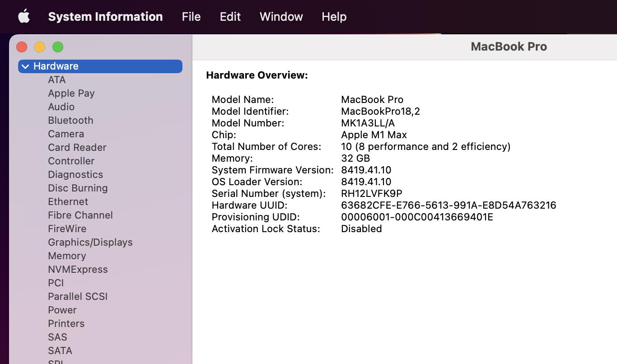This screenshot has height=364, width=617.
Task: Select SAS in the sidebar
Action: [x=57, y=337]
